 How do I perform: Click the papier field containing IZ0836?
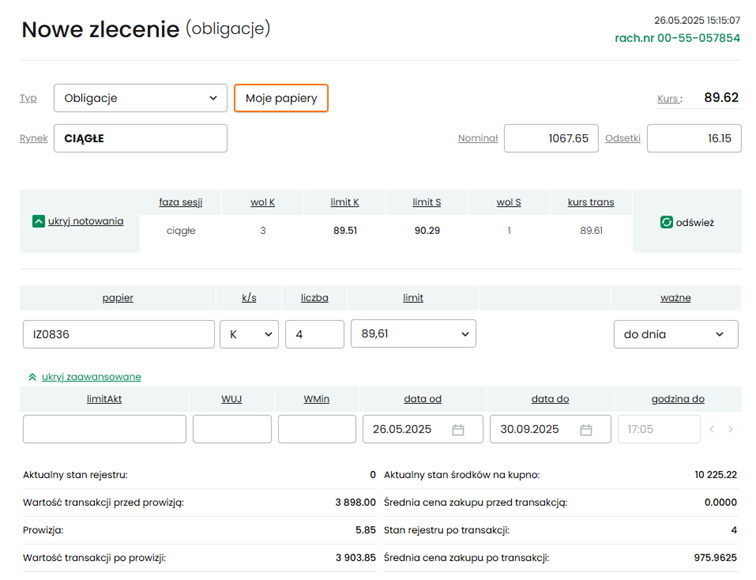118,334
